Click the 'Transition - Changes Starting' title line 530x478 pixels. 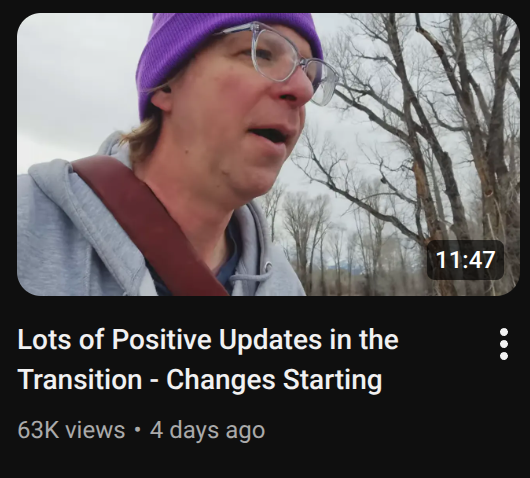click(200, 379)
